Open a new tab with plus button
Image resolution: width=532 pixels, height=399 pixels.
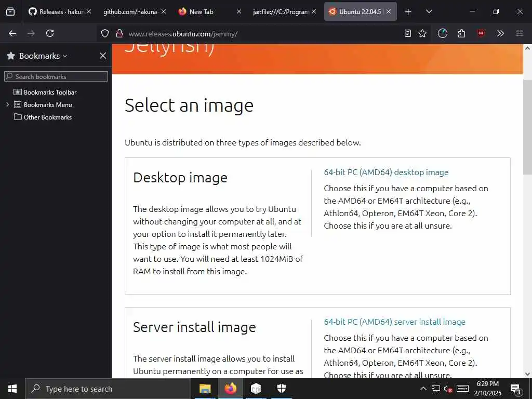[x=408, y=12]
